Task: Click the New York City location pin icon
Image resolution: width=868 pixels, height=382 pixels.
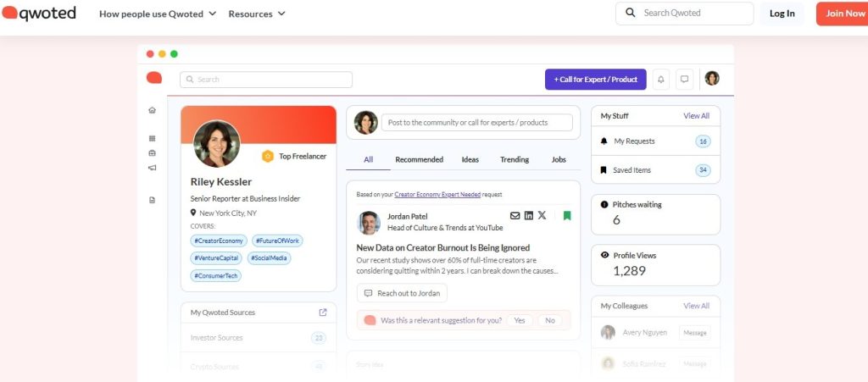Action: tap(193, 213)
